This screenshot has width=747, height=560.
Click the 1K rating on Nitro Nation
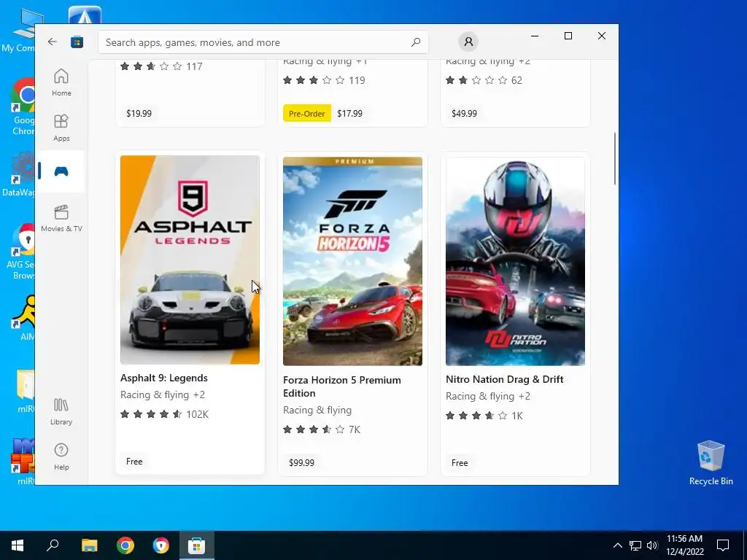tap(484, 416)
